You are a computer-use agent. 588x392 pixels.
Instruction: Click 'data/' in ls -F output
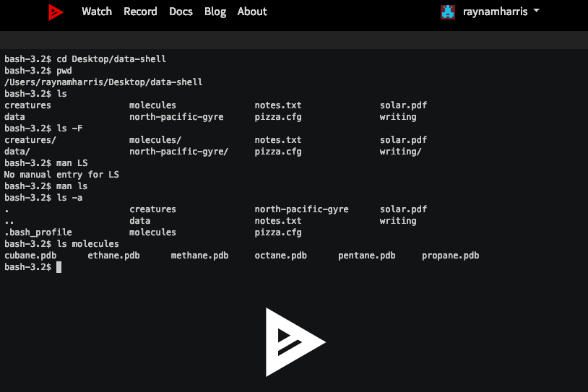point(17,152)
